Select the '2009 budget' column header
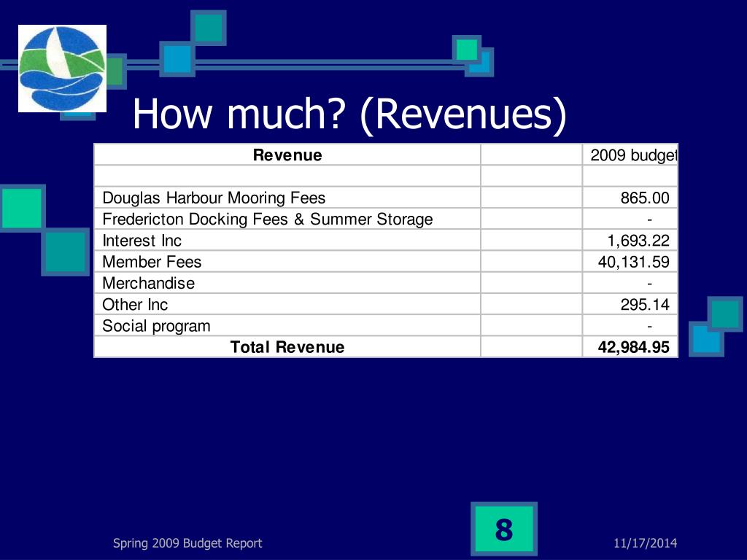Screen dimensions: 747x560 (x=630, y=155)
